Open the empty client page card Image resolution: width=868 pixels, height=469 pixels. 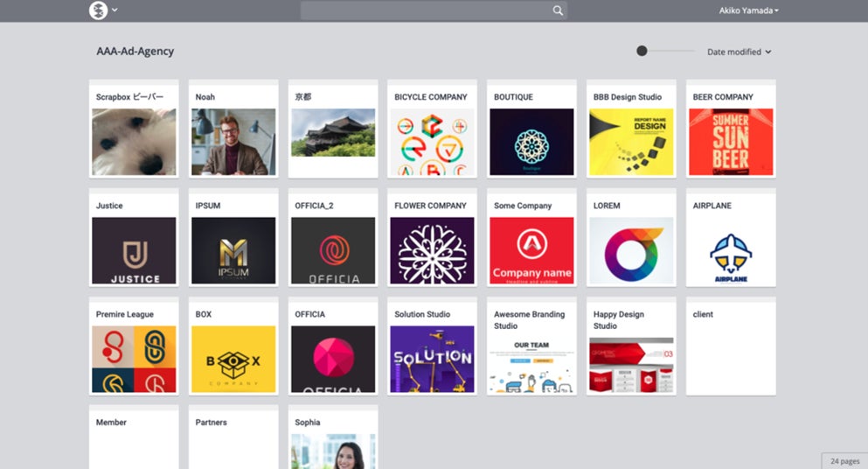731,346
